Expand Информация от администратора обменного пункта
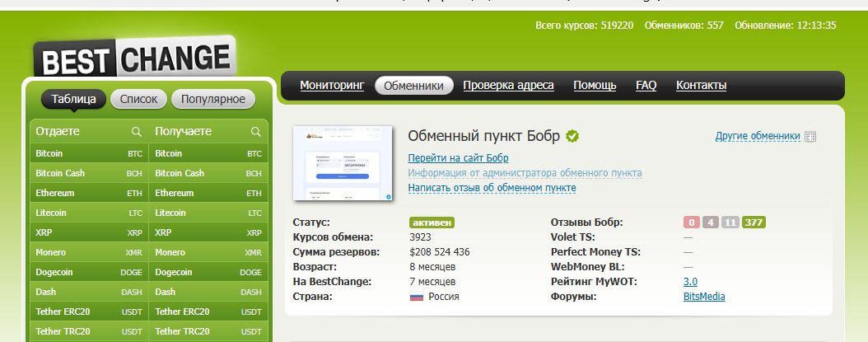Image resolution: width=868 pixels, height=342 pixels. click(x=525, y=173)
